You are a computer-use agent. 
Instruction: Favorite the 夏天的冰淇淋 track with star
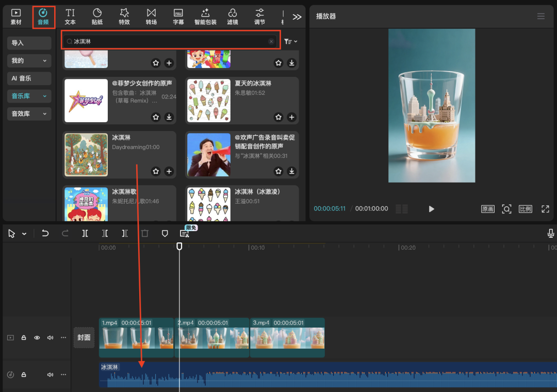click(x=278, y=117)
